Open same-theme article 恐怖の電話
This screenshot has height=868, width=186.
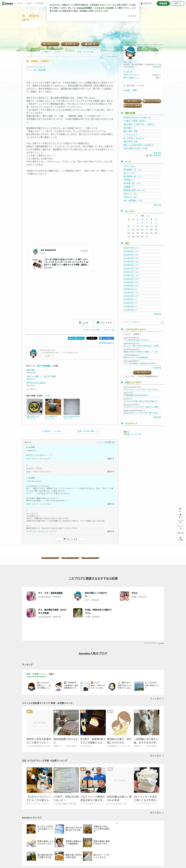pyautogui.click(x=31, y=370)
